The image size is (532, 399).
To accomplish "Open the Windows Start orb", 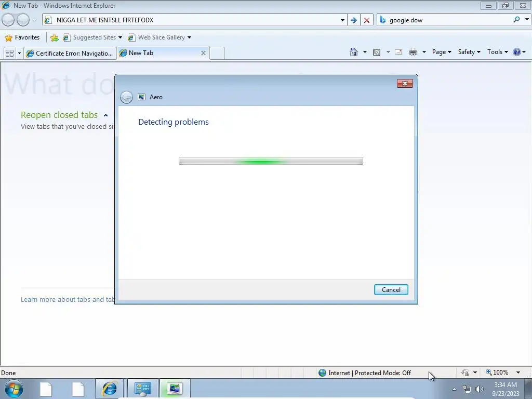I will (x=14, y=389).
